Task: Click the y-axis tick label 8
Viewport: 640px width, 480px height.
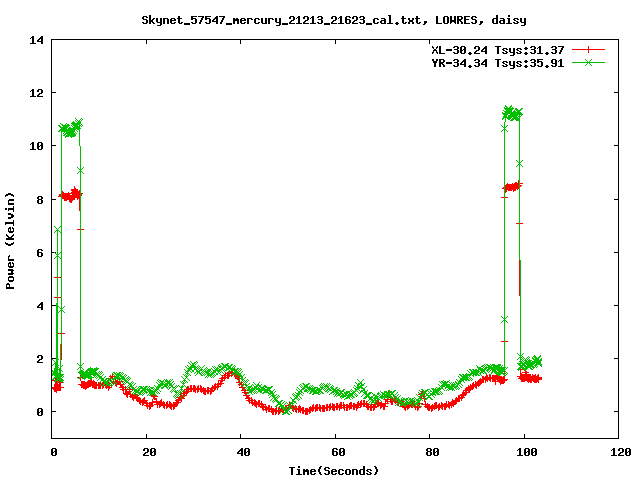Action: (x=40, y=200)
